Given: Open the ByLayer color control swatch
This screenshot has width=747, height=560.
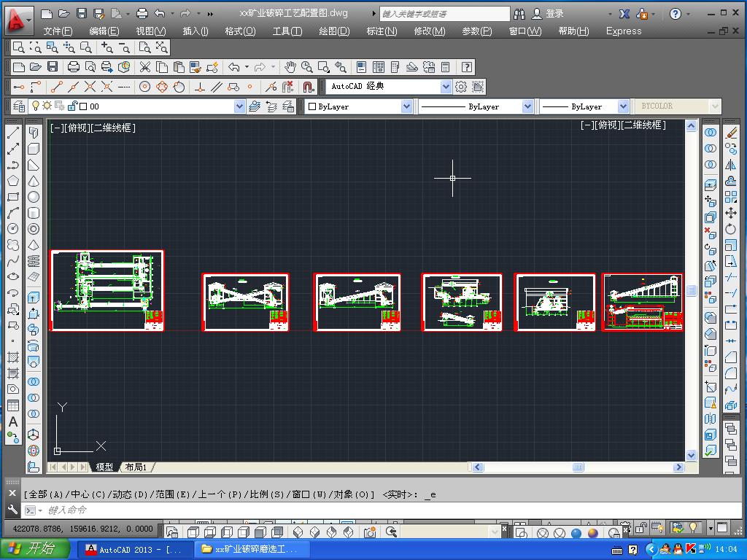Looking at the screenshot, I should pyautogui.click(x=312, y=106).
